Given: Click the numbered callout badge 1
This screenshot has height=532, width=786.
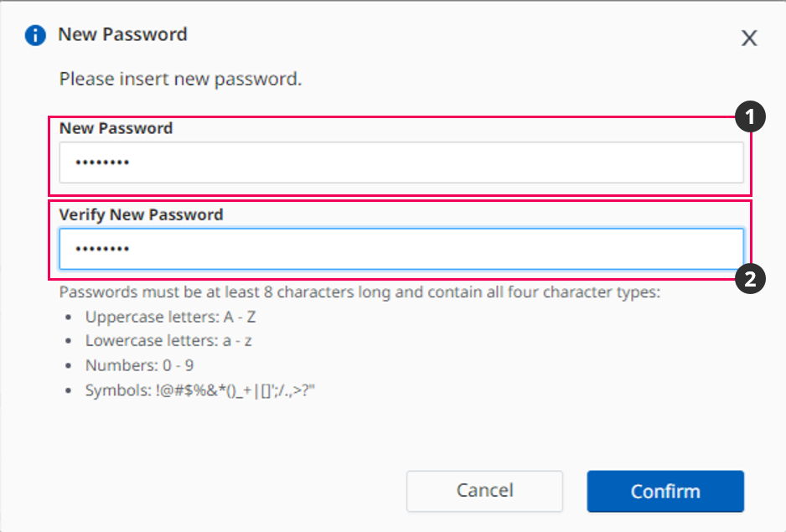Looking at the screenshot, I should (x=749, y=118).
